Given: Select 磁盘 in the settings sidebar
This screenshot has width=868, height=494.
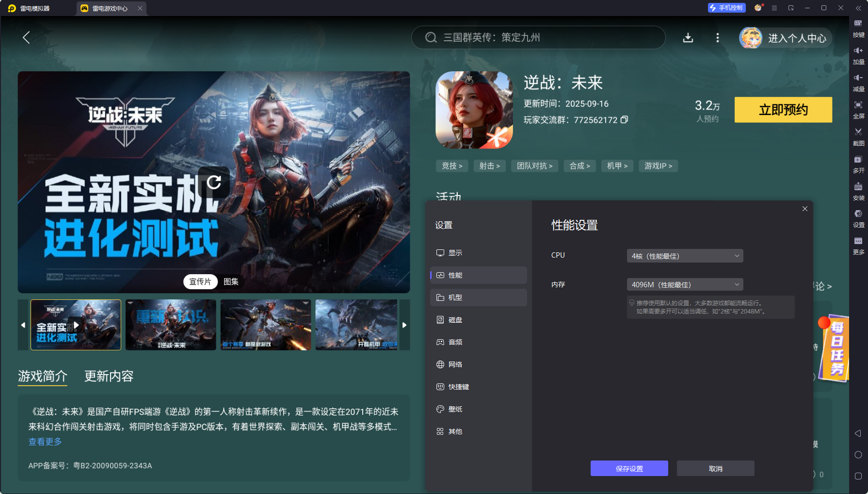Looking at the screenshot, I should tap(478, 320).
